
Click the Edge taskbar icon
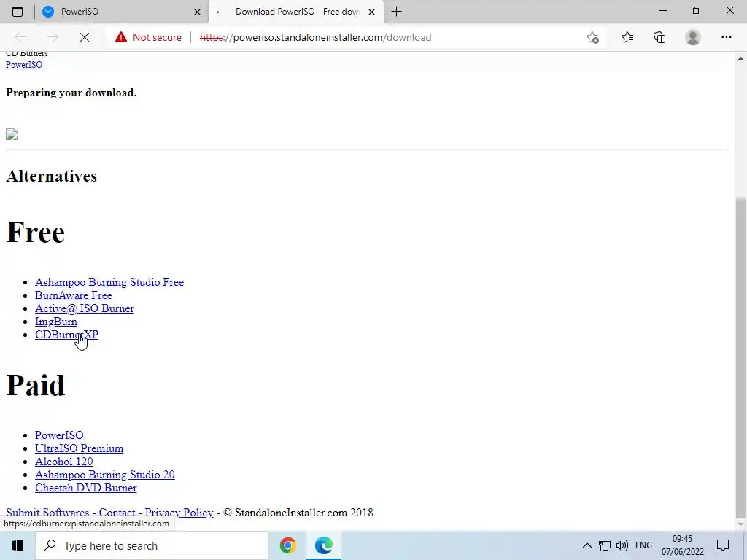pyautogui.click(x=324, y=545)
